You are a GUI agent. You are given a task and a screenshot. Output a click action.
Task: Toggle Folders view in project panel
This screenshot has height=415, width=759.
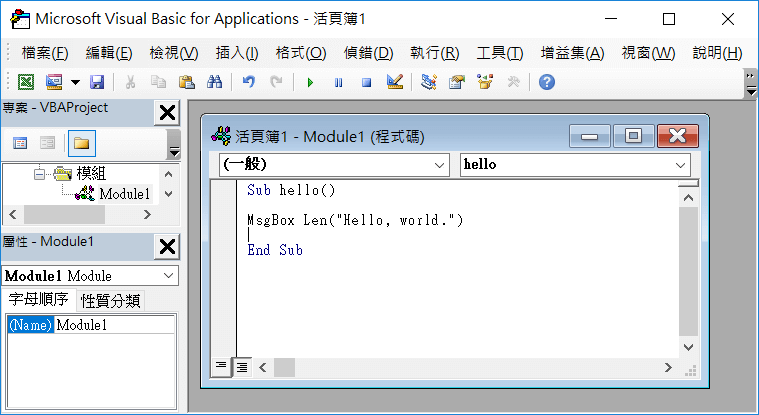click(x=81, y=143)
